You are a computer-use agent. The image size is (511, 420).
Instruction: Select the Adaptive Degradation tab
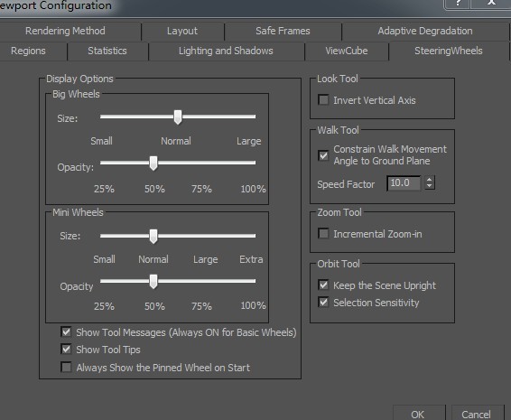(x=425, y=31)
